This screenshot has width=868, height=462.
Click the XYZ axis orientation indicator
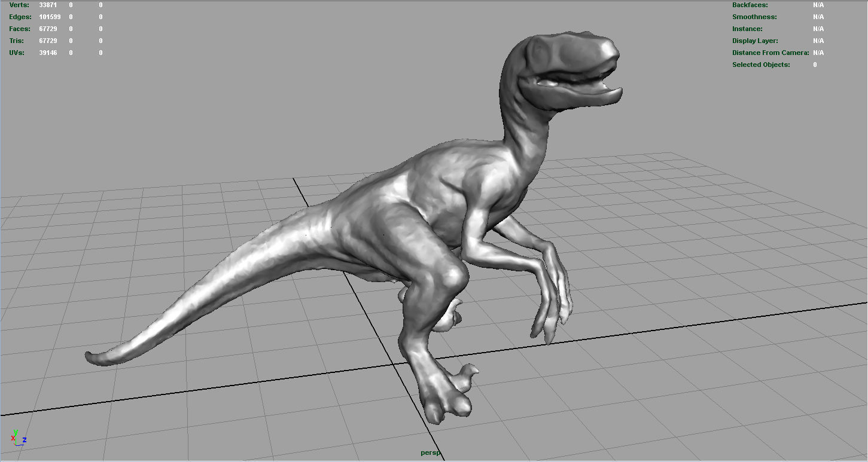19,437
